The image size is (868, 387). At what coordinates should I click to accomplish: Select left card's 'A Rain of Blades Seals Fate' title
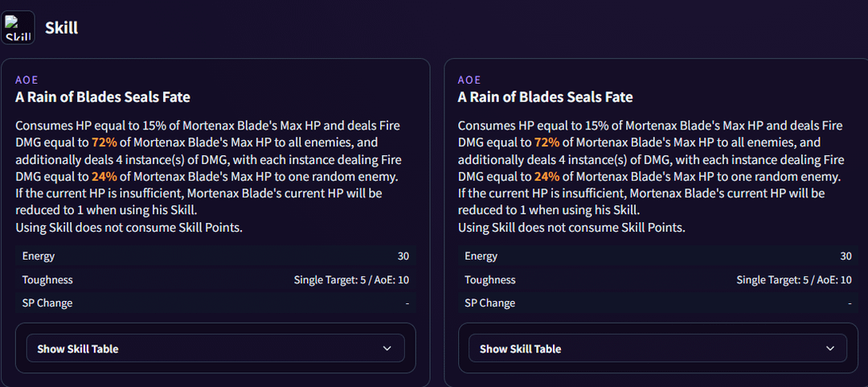click(x=103, y=97)
